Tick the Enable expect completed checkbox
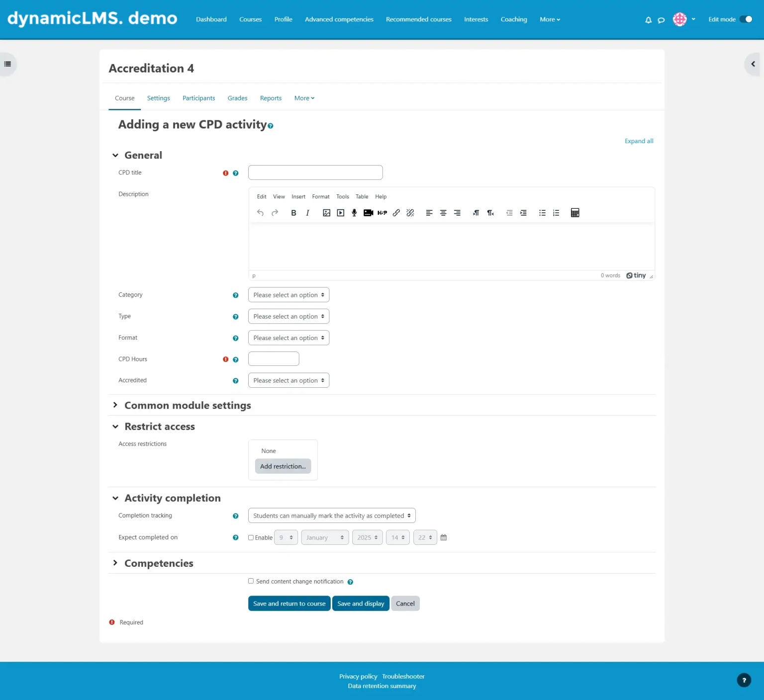 pos(251,537)
